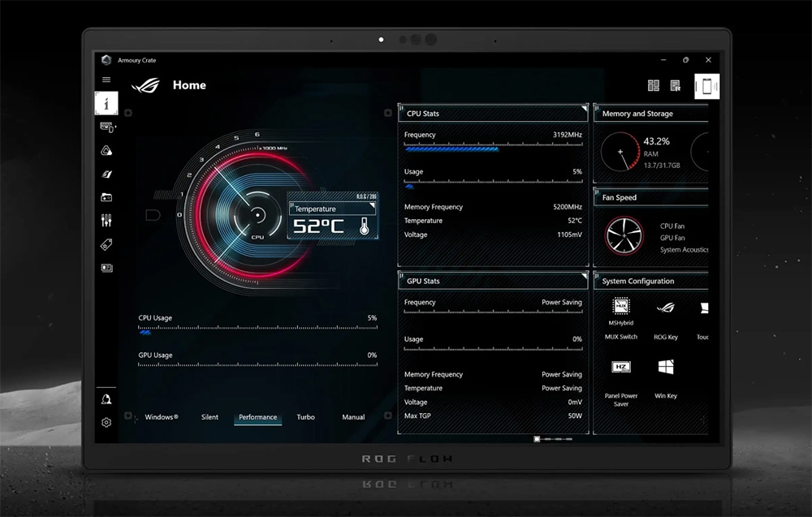The image size is (812, 517).
Task: Click the System Configuration panel header
Action: click(x=651, y=281)
